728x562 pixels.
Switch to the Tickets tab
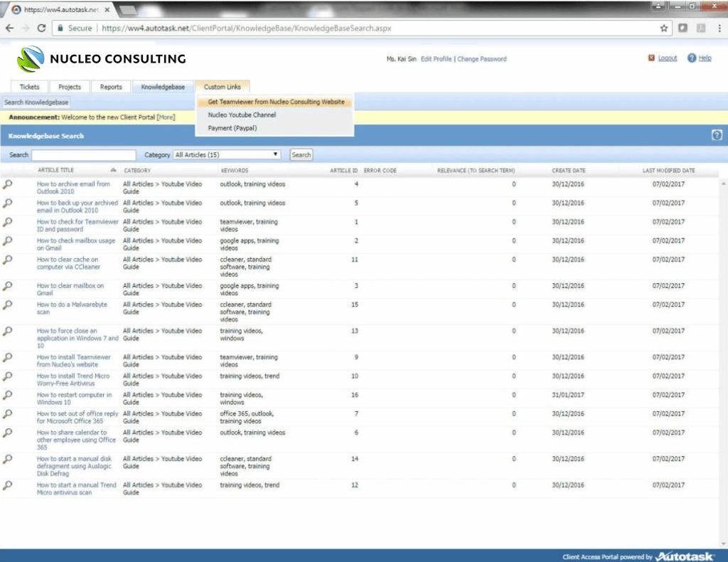(30, 87)
